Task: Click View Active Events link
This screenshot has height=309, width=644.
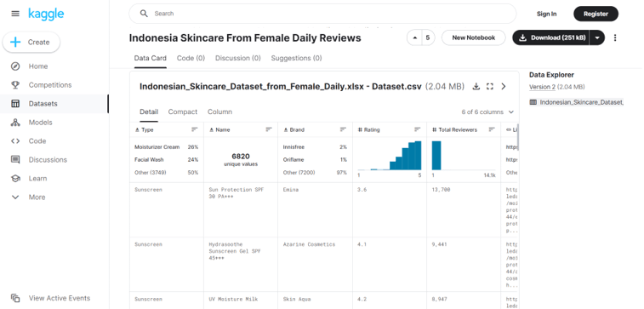Action: point(60,298)
